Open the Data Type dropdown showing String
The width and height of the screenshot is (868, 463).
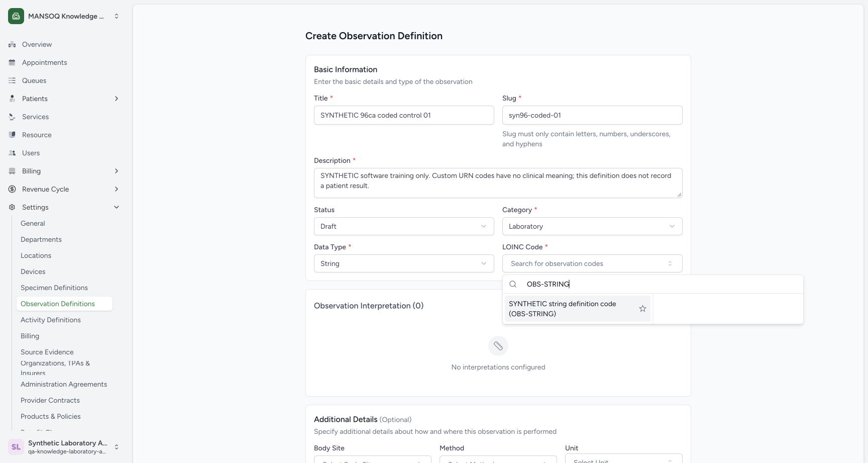pos(404,263)
